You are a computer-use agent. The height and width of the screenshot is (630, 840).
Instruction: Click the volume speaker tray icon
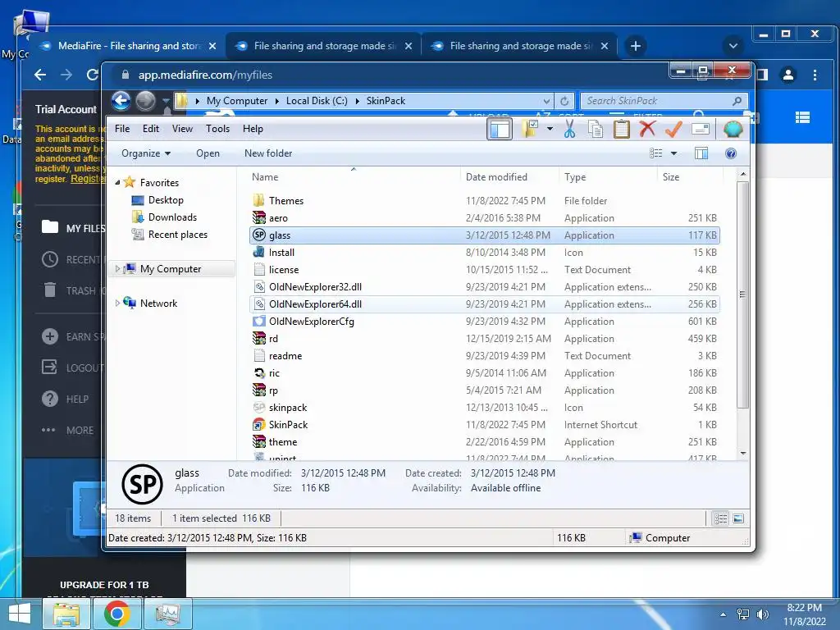(x=762, y=614)
